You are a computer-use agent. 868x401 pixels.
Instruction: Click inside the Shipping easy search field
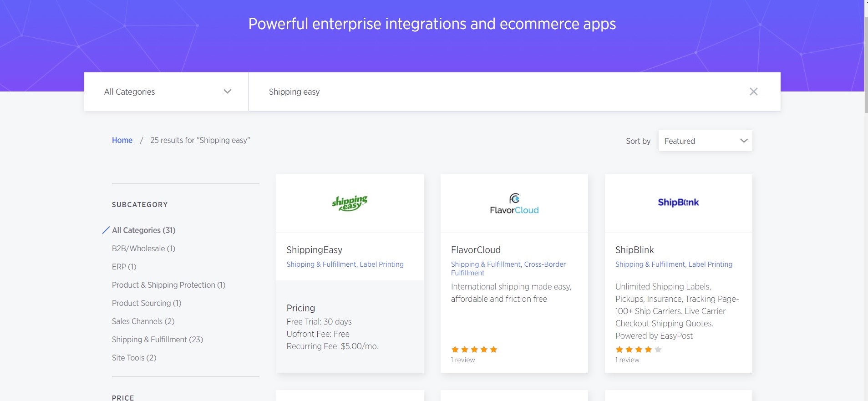[501, 91]
